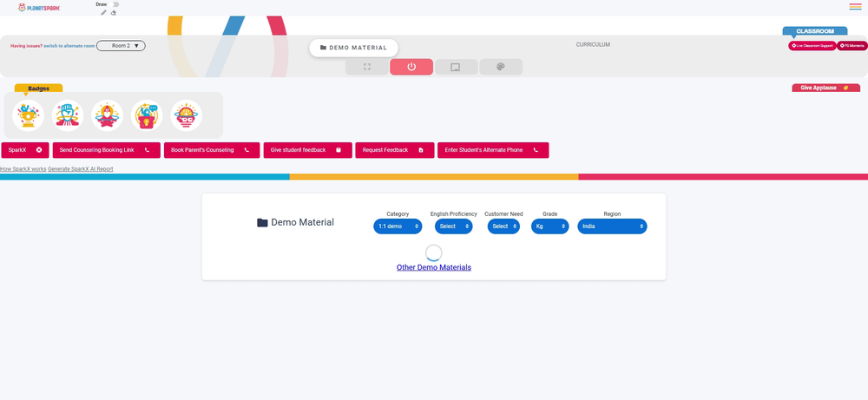868x400 pixels.
Task: Click the Classroom tab label
Action: click(x=815, y=31)
